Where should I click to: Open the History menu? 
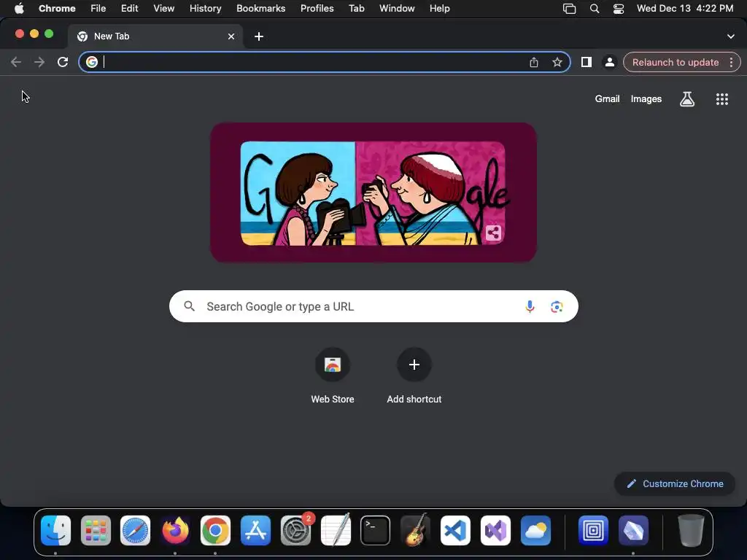click(205, 9)
